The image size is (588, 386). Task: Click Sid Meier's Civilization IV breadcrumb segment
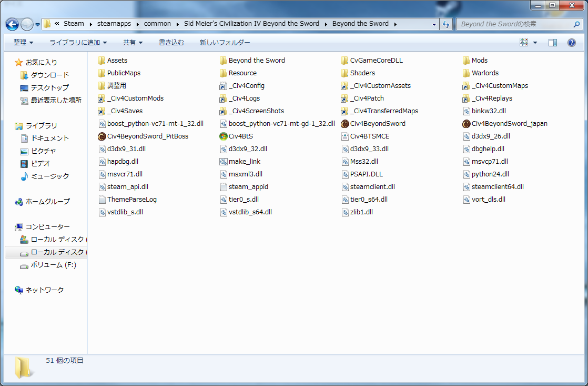[251, 24]
